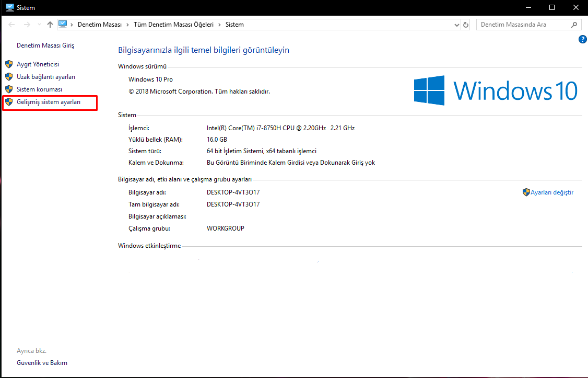This screenshot has width=588, height=378.
Task: Click the forward navigation arrow
Action: [27, 25]
